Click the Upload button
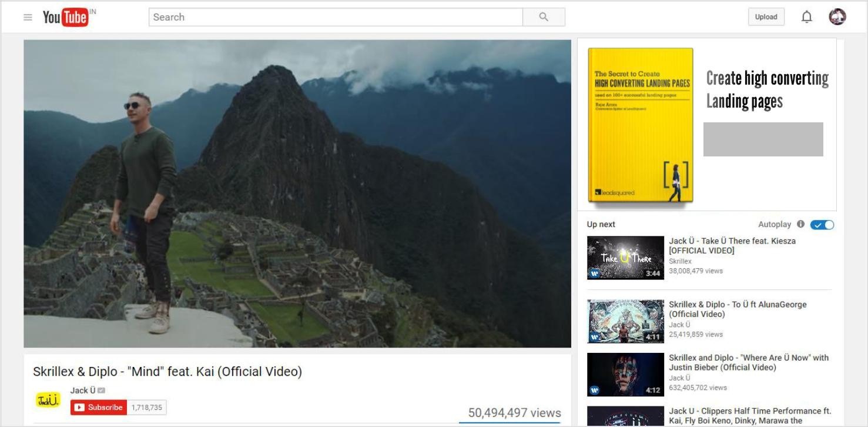This screenshot has width=868, height=427. click(x=766, y=17)
